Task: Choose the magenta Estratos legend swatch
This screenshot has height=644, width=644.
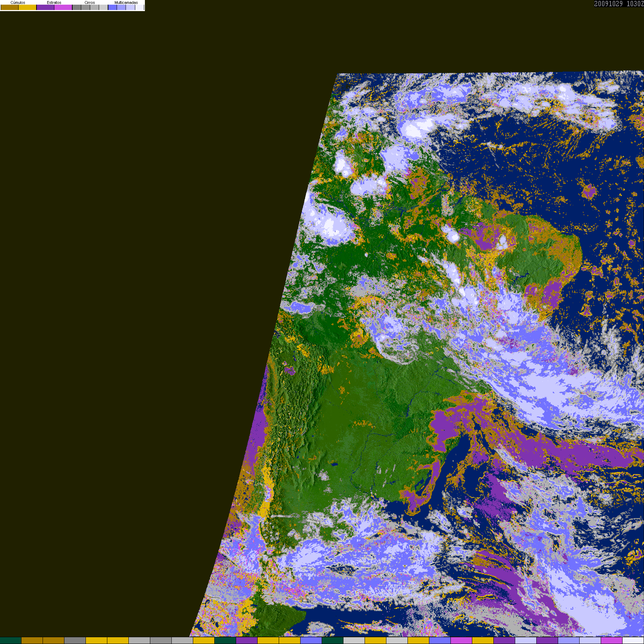Action: click(63, 7)
